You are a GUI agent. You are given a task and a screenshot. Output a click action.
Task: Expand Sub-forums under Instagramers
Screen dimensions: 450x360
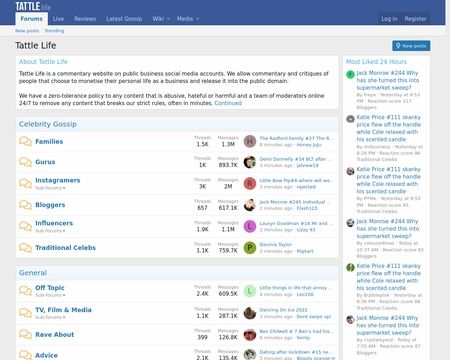tap(50, 188)
